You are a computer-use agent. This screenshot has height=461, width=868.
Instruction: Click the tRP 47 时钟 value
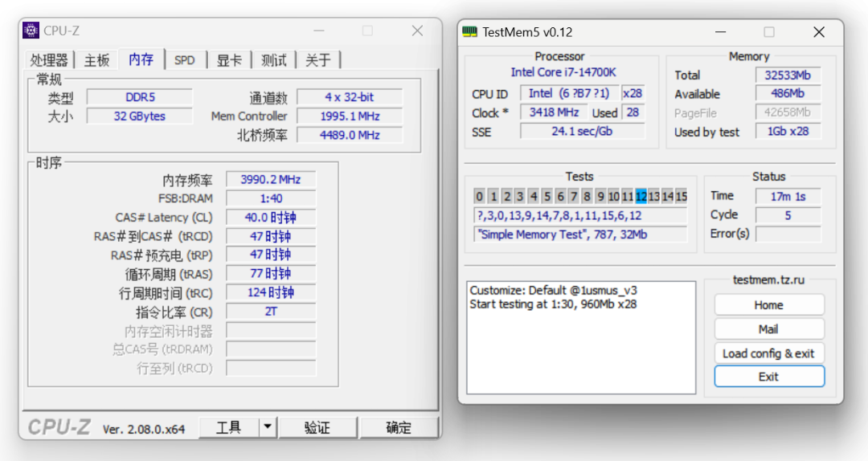pyautogui.click(x=271, y=255)
